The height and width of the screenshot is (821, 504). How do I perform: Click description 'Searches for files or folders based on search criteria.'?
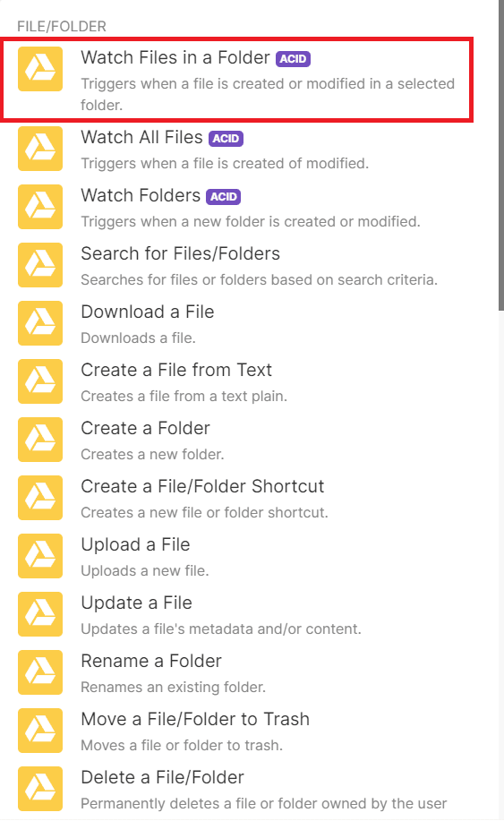[259, 279]
